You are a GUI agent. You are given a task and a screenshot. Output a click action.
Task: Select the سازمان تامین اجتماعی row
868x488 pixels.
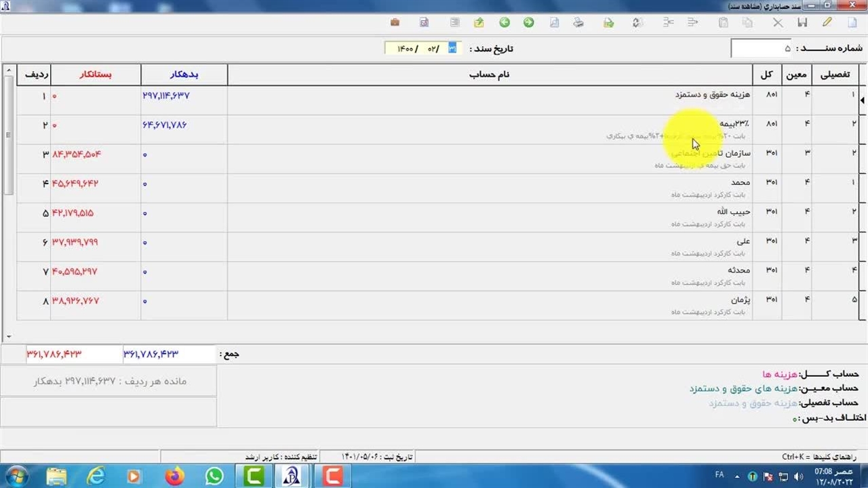click(488, 159)
